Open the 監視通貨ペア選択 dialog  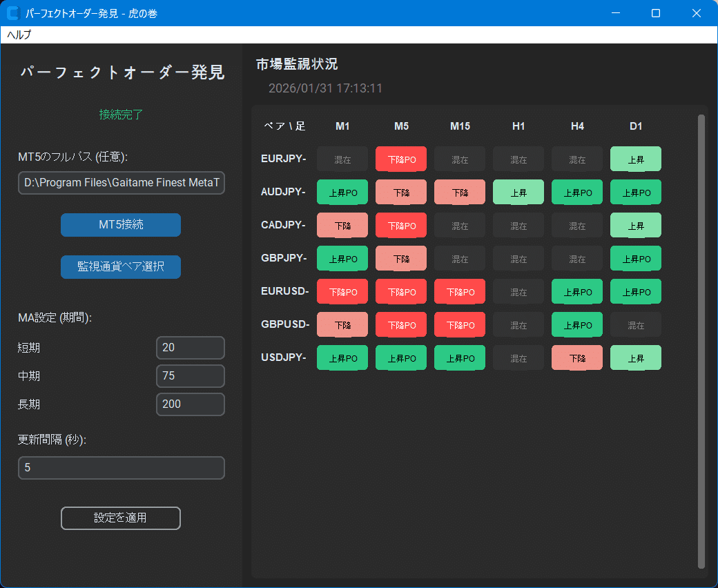click(120, 267)
